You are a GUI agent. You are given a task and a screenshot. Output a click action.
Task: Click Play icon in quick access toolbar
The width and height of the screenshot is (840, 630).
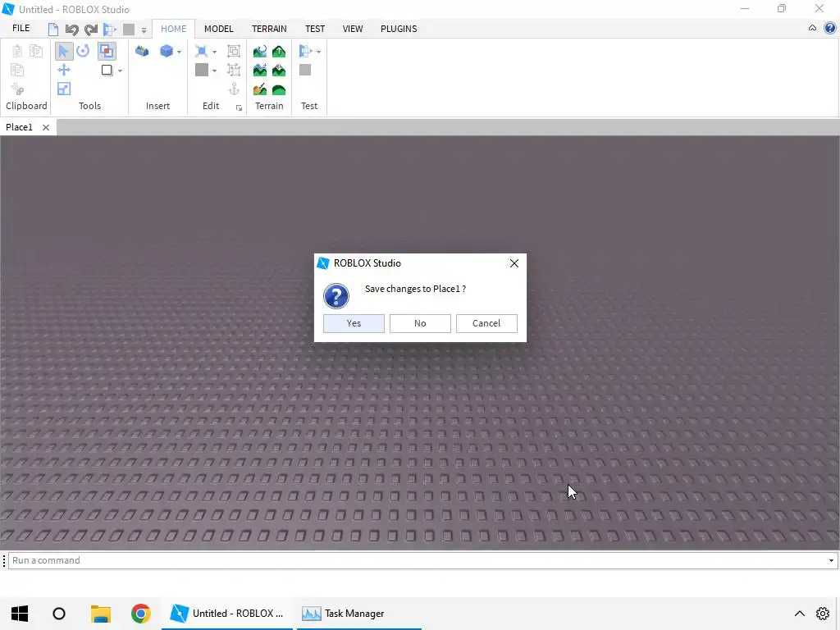(110, 30)
